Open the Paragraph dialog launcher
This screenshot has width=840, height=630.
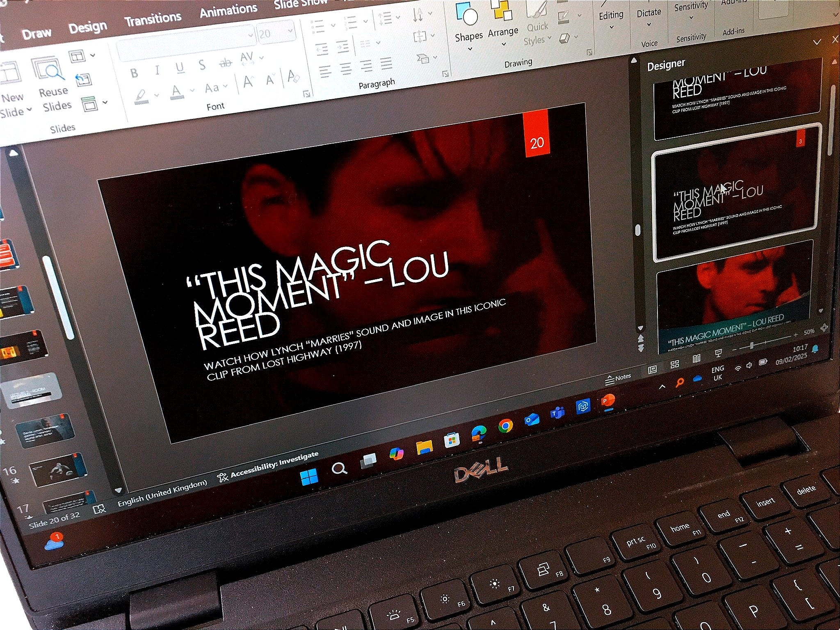(x=445, y=74)
